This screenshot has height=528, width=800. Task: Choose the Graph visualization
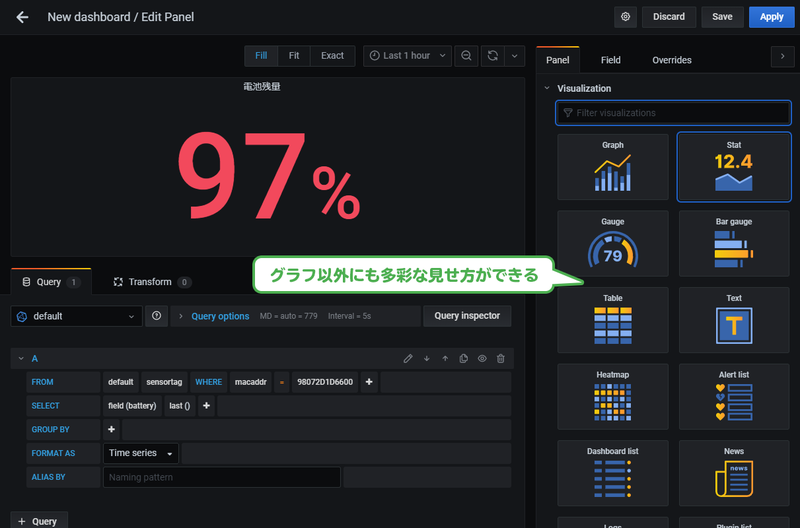point(613,167)
